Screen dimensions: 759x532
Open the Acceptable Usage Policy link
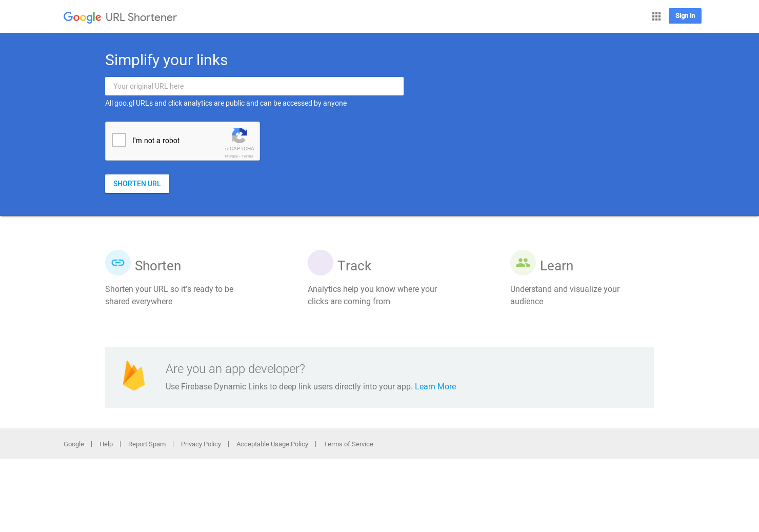(272, 444)
